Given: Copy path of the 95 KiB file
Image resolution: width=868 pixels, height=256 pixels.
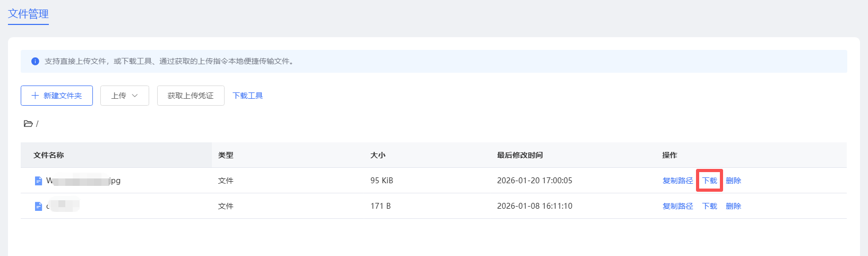Looking at the screenshot, I should pyautogui.click(x=677, y=181).
